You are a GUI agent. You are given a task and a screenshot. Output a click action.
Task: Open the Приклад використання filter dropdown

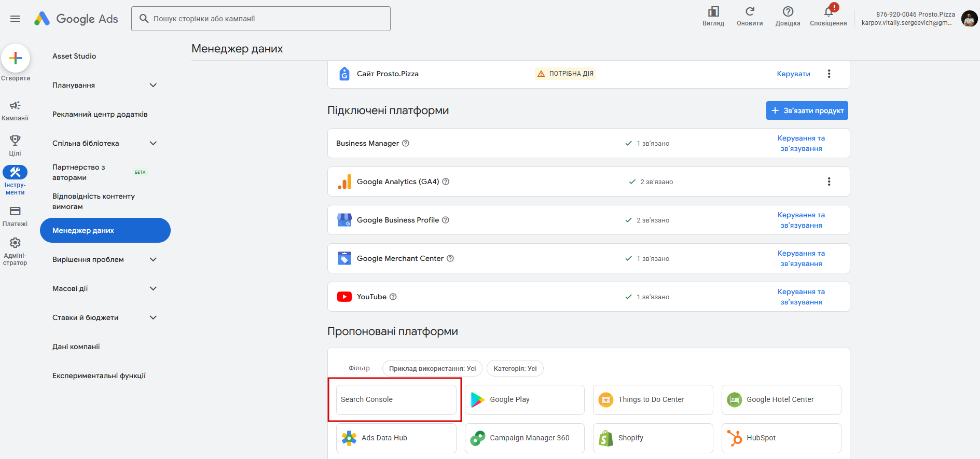(x=432, y=368)
